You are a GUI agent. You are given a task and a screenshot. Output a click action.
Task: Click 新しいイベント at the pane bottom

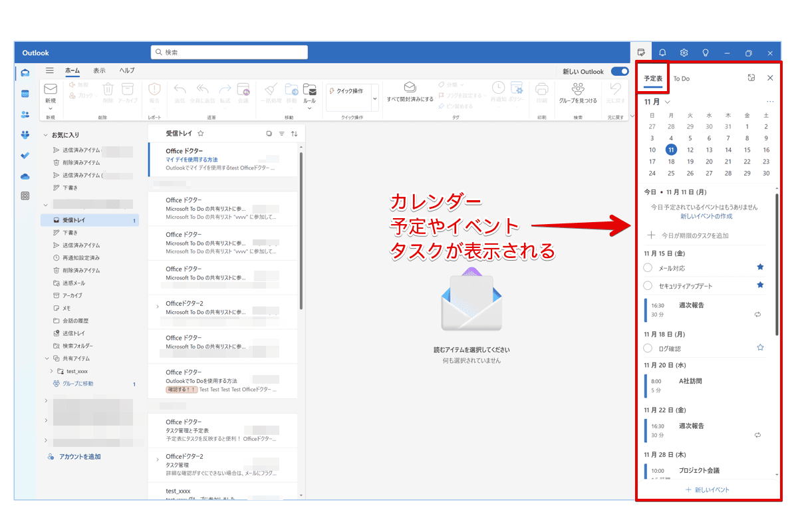[x=707, y=489]
